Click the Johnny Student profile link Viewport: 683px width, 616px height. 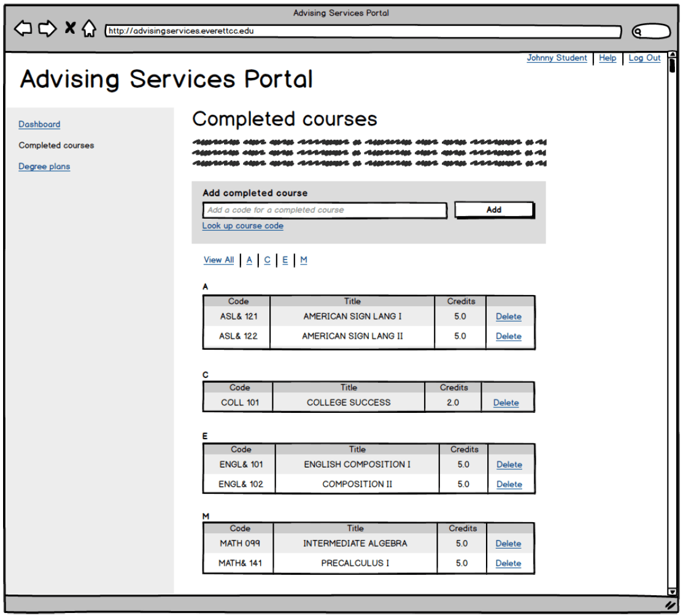click(x=557, y=58)
